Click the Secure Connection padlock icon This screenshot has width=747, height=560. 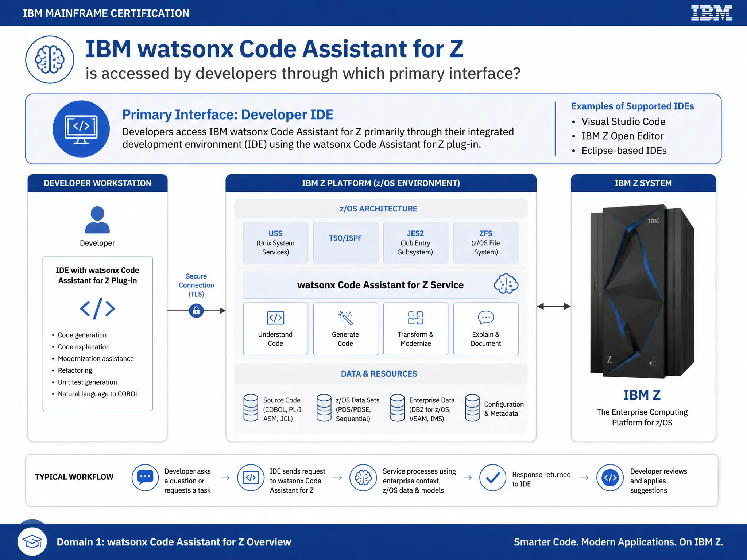click(x=196, y=311)
